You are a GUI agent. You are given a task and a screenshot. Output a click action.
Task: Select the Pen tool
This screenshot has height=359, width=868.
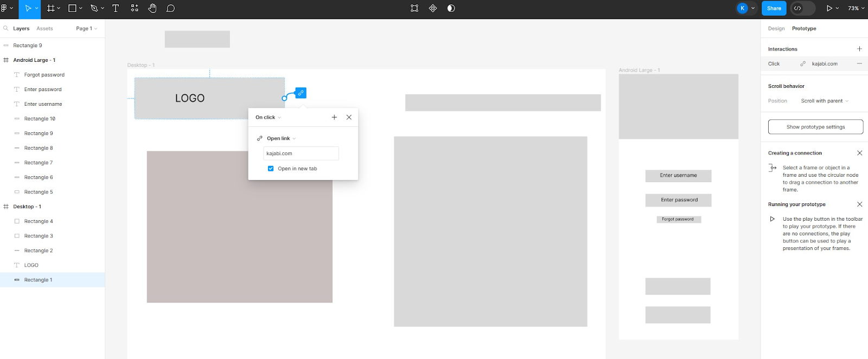pos(94,8)
